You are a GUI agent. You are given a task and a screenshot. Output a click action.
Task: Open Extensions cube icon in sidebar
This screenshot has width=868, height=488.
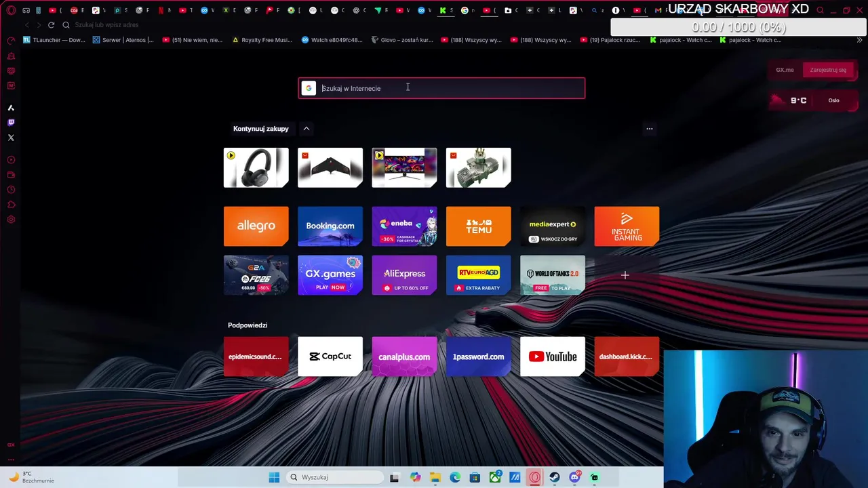(11, 205)
